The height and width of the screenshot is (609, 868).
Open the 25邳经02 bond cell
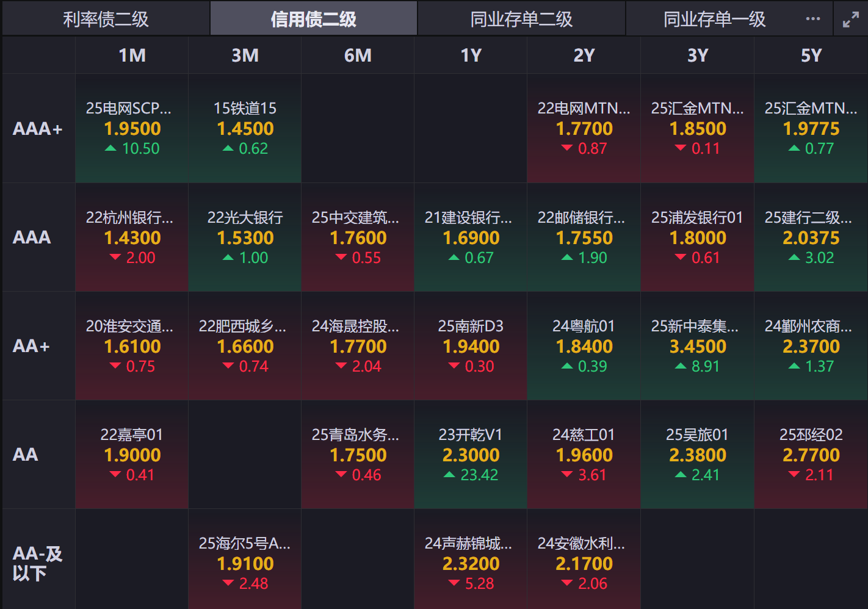[x=811, y=455]
